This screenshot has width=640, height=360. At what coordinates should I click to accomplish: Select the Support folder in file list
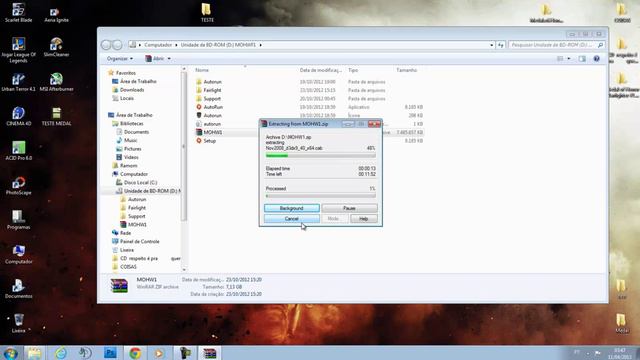coord(212,99)
